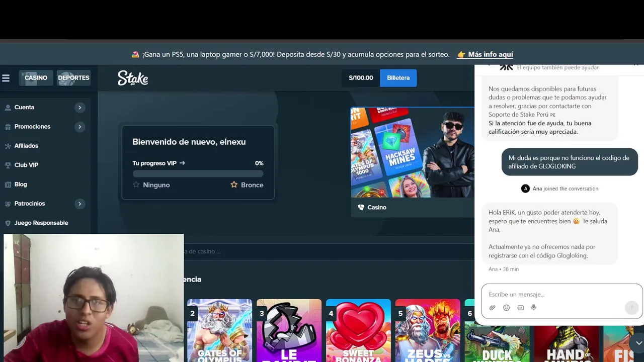Switch to the CASINO tab

[x=36, y=78]
